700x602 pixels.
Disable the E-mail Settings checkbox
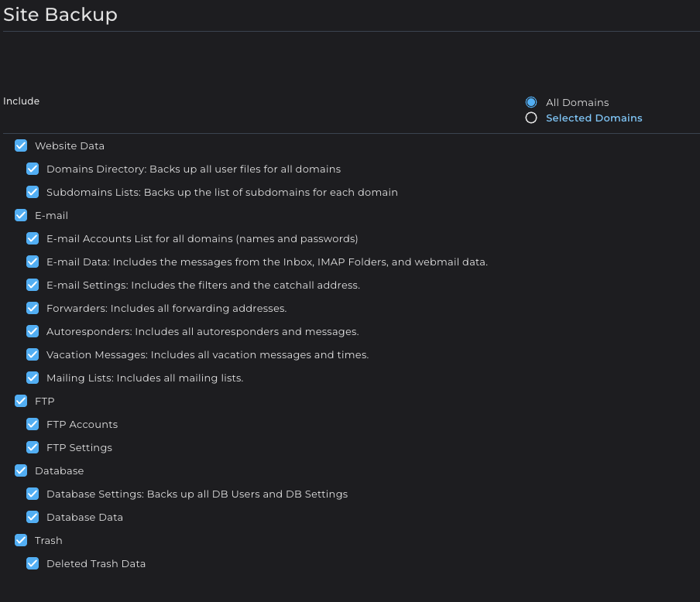click(33, 285)
